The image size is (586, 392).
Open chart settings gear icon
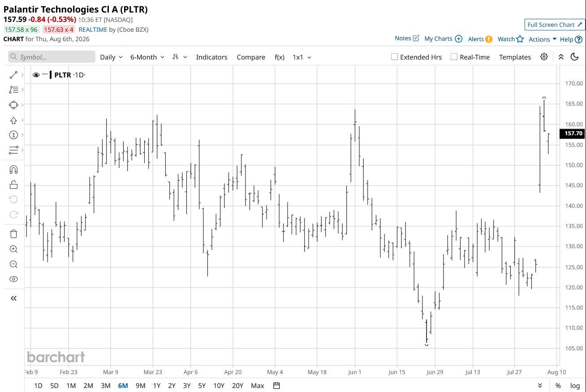(544, 57)
